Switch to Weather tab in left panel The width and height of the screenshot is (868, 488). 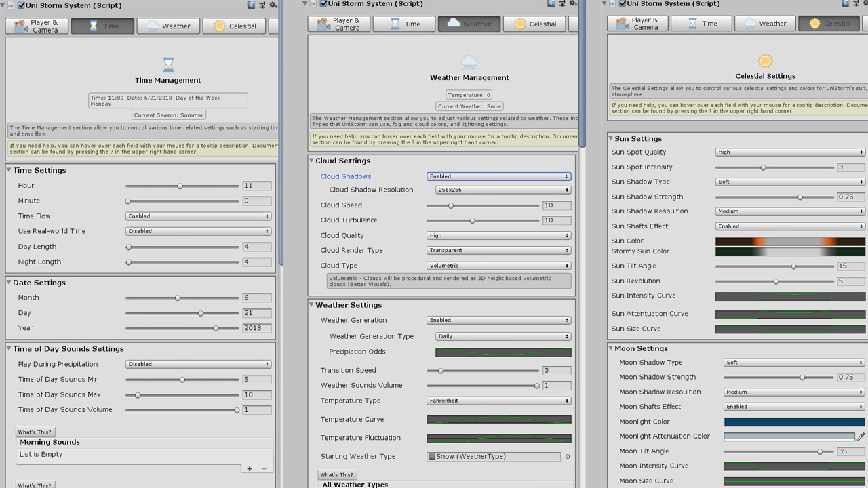coord(168,26)
